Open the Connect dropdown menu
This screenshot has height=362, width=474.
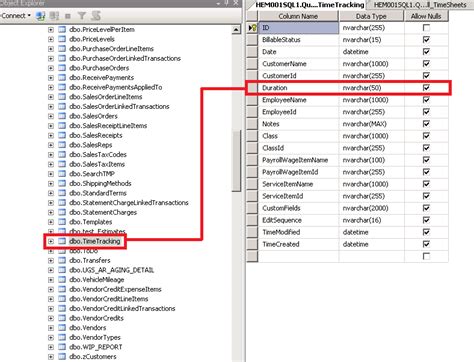click(16, 16)
